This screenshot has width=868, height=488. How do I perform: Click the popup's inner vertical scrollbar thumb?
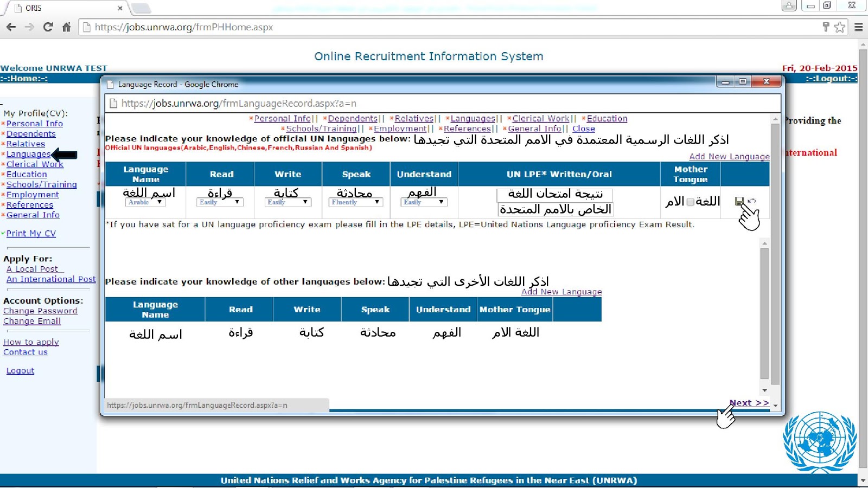[x=764, y=314]
